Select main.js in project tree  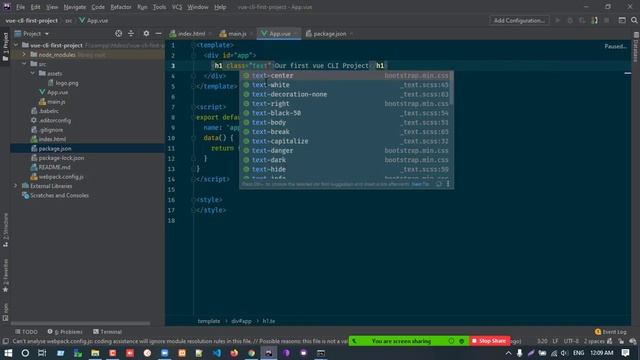point(52,102)
